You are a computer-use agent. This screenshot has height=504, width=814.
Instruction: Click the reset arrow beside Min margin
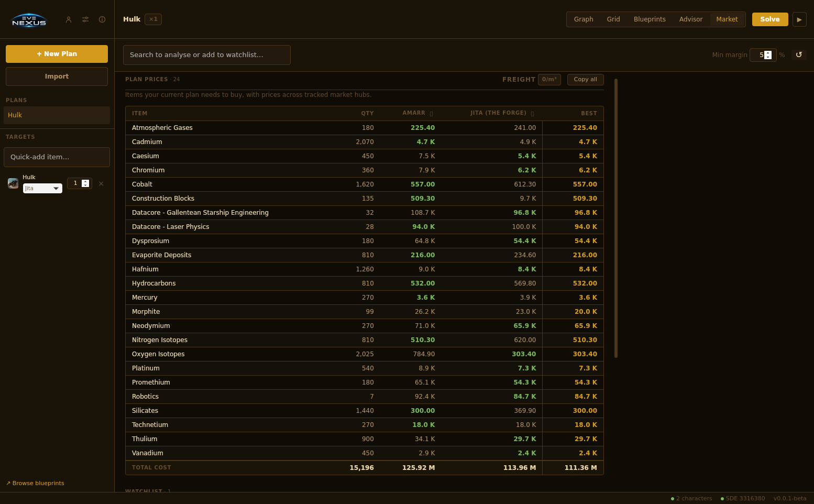(799, 54)
